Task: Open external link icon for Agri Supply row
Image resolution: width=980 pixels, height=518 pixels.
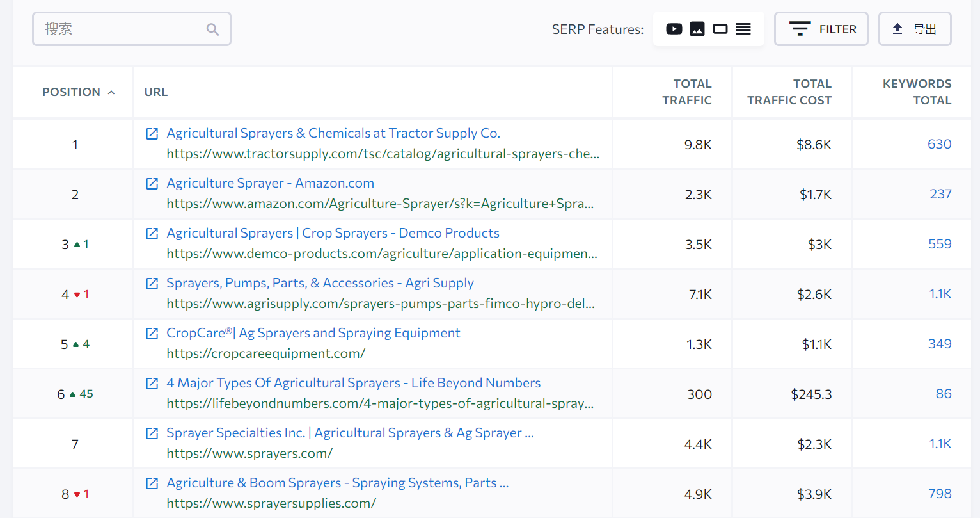Action: pyautogui.click(x=152, y=283)
